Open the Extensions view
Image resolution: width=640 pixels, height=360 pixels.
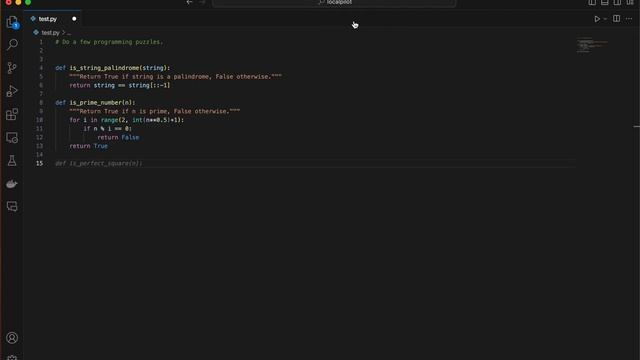(12, 114)
